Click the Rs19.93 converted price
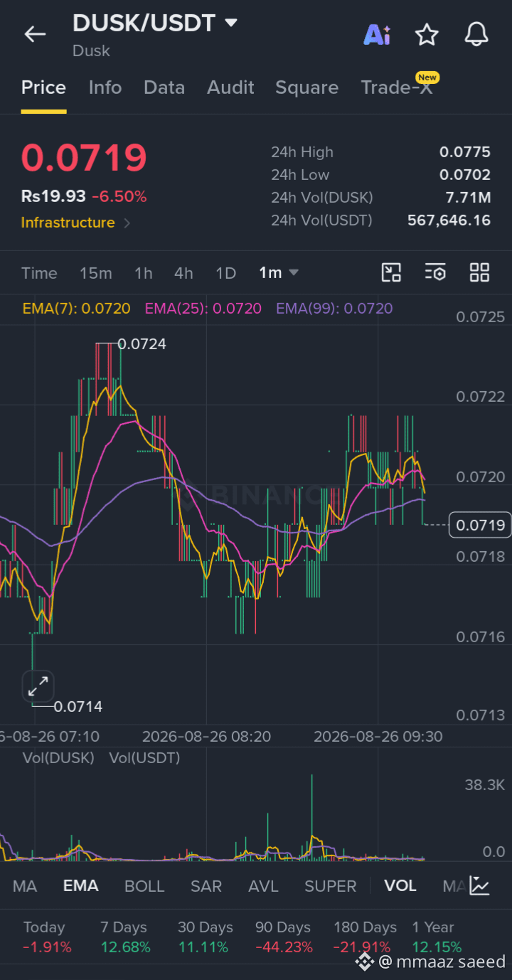This screenshot has height=980, width=512. (53, 196)
